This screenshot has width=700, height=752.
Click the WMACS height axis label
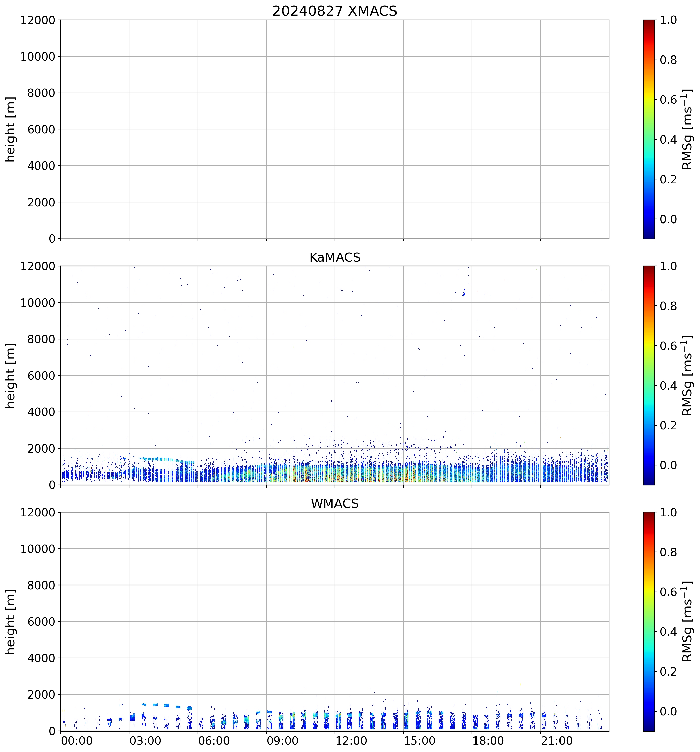10,622
